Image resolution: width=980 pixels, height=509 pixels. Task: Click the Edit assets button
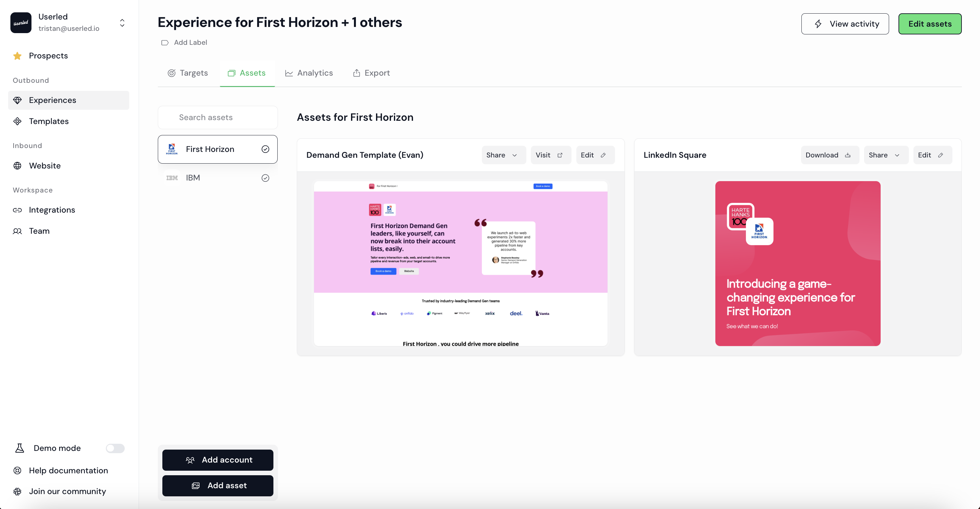pyautogui.click(x=929, y=24)
